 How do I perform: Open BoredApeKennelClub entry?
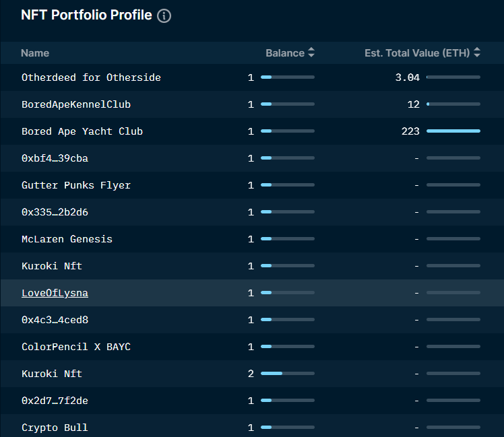pyautogui.click(x=76, y=104)
